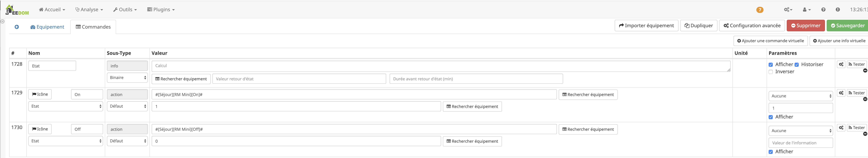Click the #[Séjour][RM Mini][On]# value field

click(354, 94)
